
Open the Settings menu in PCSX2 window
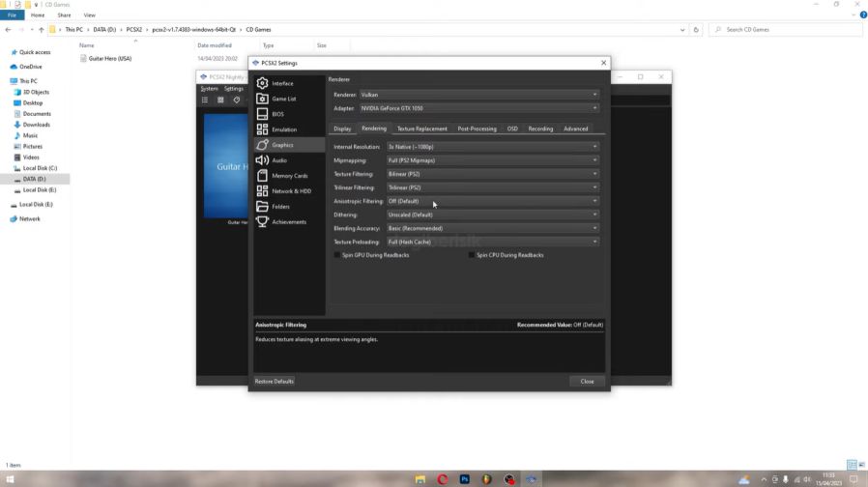[x=234, y=89]
